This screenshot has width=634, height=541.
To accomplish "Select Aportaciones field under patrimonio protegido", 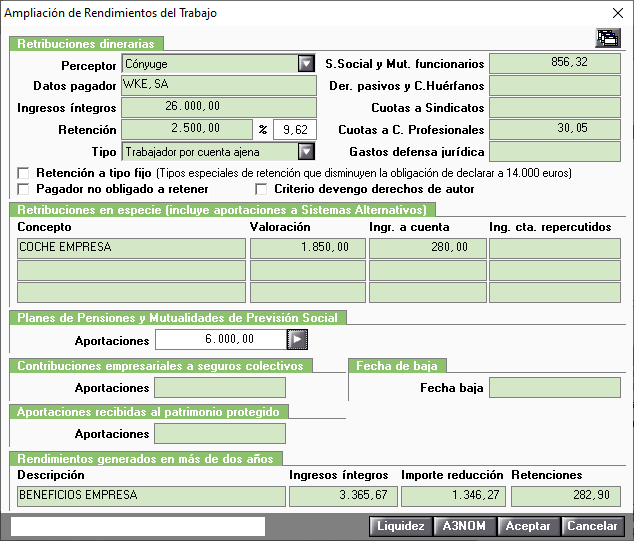I will click(x=220, y=433).
